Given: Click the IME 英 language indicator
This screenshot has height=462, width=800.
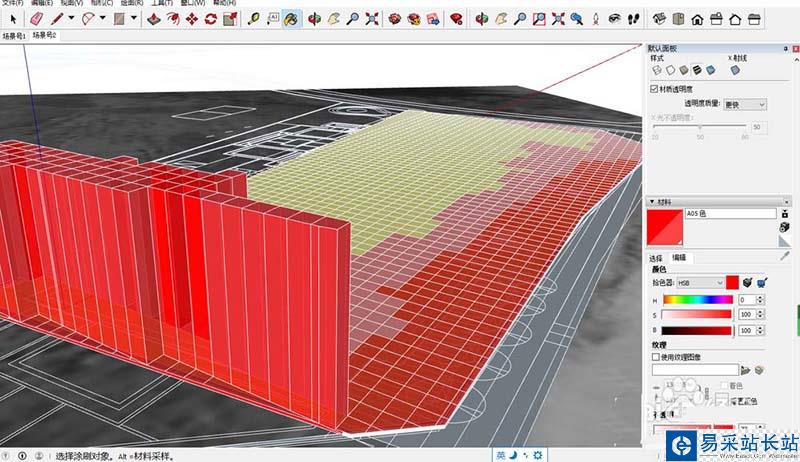Looking at the screenshot, I should pos(501,455).
